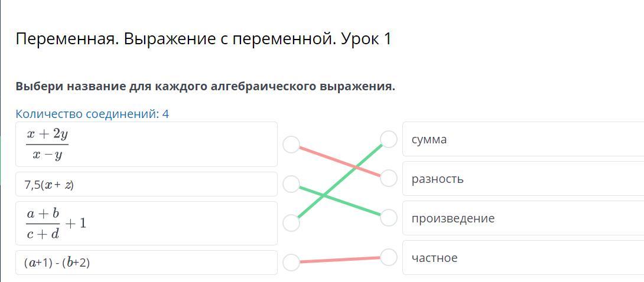Select the (a+1) - (b+2) expression card
The height and width of the screenshot is (282, 644).
click(147, 263)
